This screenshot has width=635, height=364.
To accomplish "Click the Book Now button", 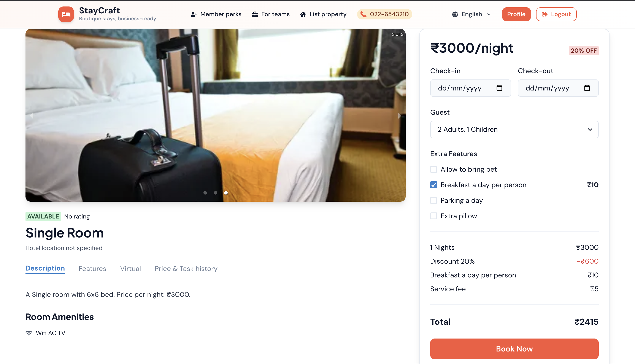I will pos(514,349).
